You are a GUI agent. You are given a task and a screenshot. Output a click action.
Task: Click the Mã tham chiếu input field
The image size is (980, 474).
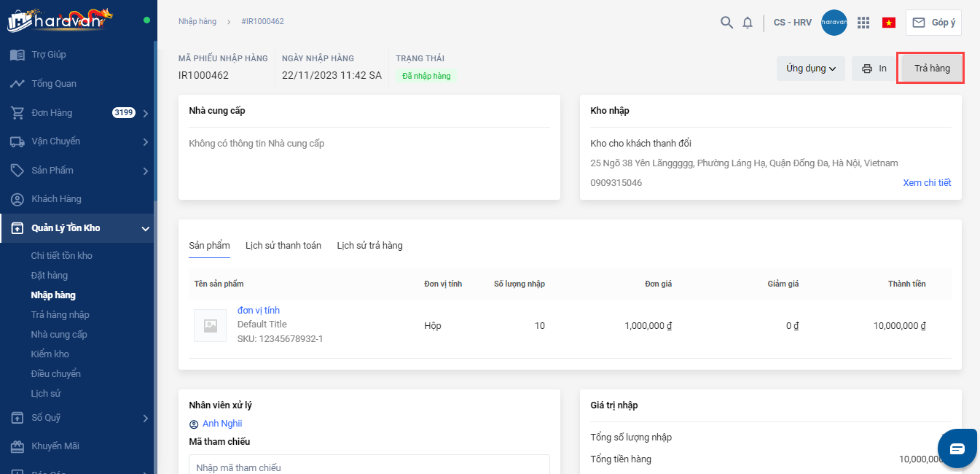[x=369, y=467]
